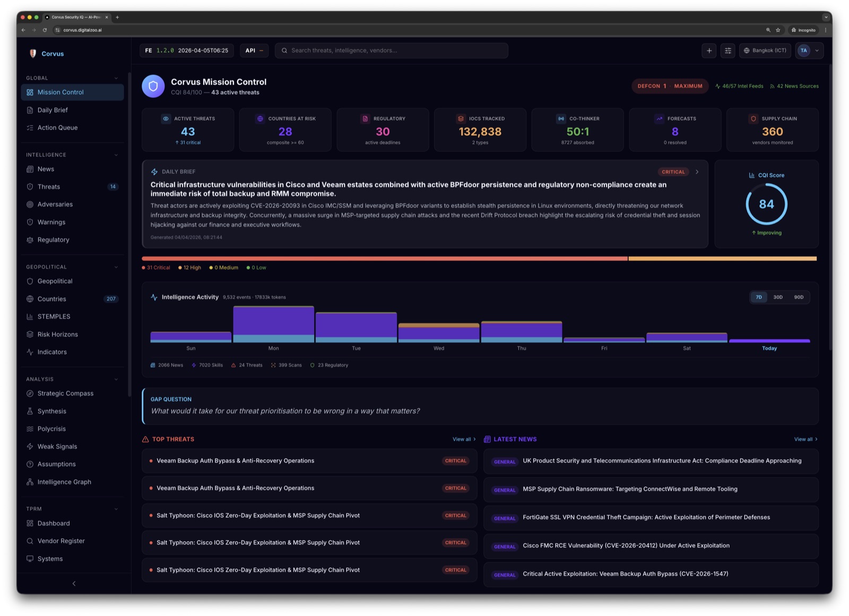849x616 pixels.
Task: Click the Regulatory scales icon
Action: click(x=30, y=240)
